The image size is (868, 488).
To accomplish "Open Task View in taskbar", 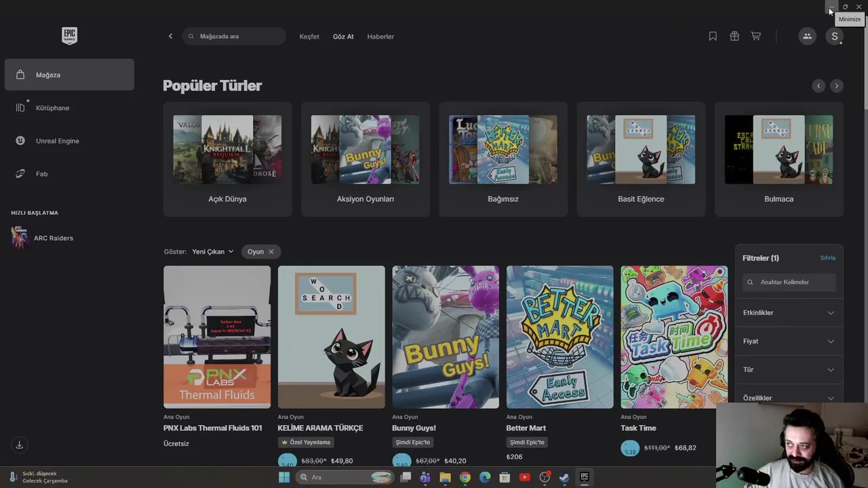I will click(x=406, y=477).
